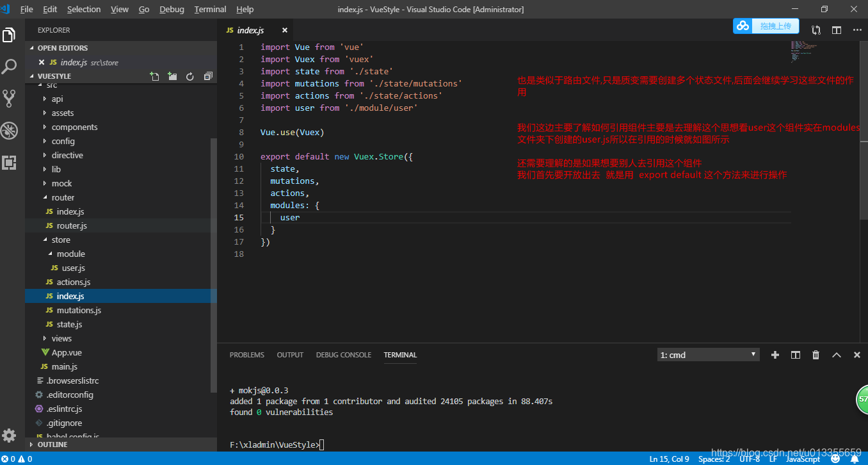Open router.js in the file tree
The image size is (868, 465).
click(121, 225)
